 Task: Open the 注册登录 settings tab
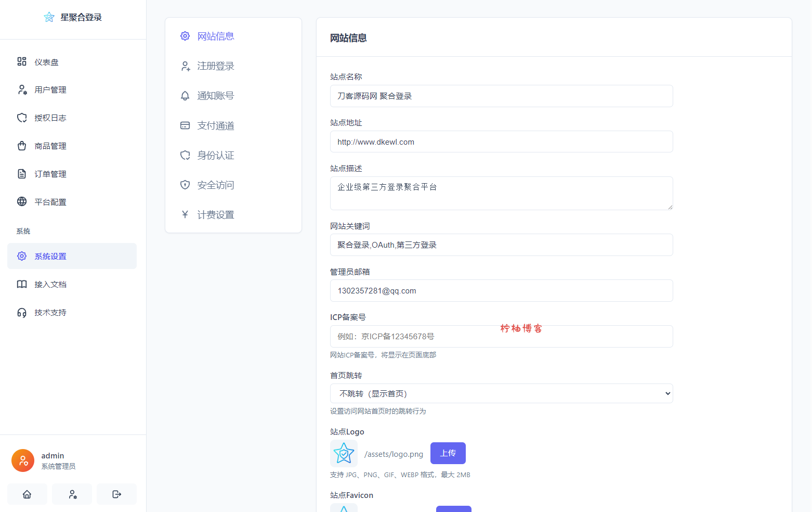coord(215,66)
